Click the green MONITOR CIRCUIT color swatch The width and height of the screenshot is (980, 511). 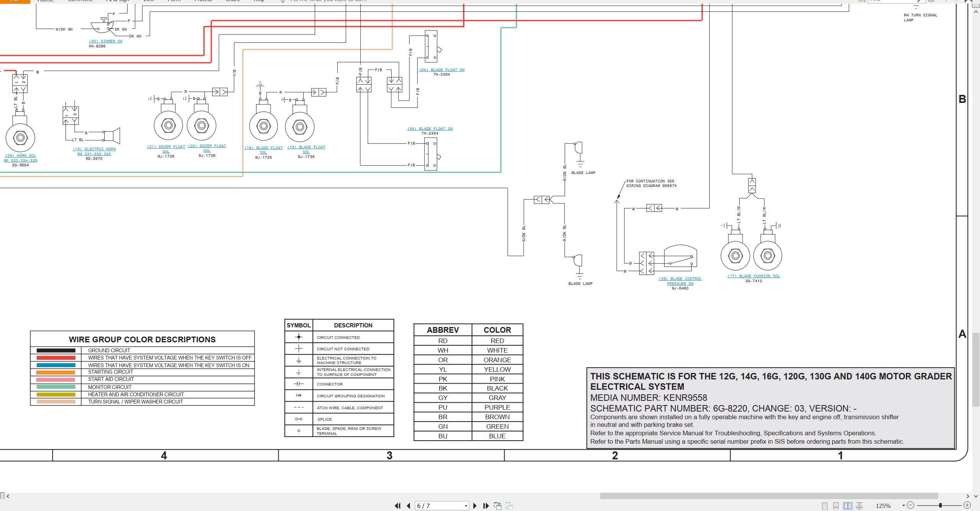(56, 387)
